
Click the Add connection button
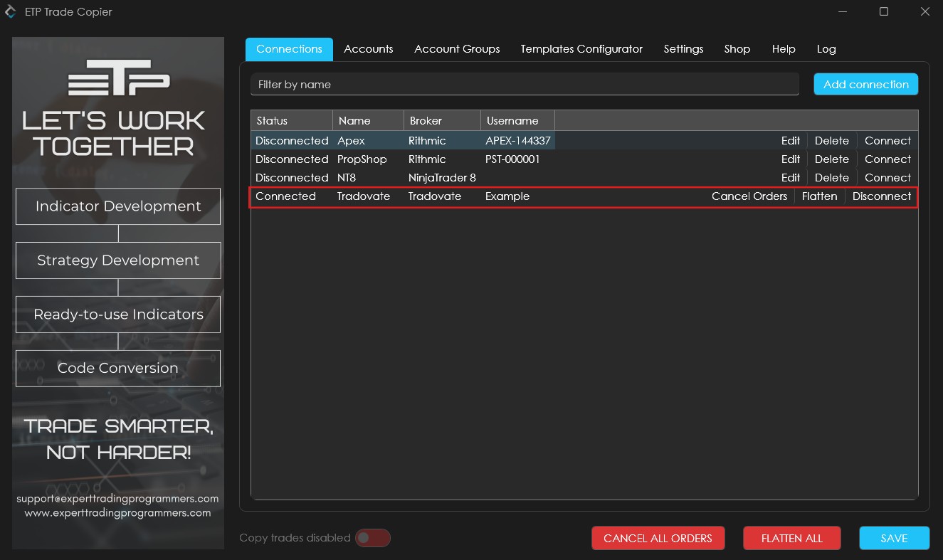tap(865, 84)
